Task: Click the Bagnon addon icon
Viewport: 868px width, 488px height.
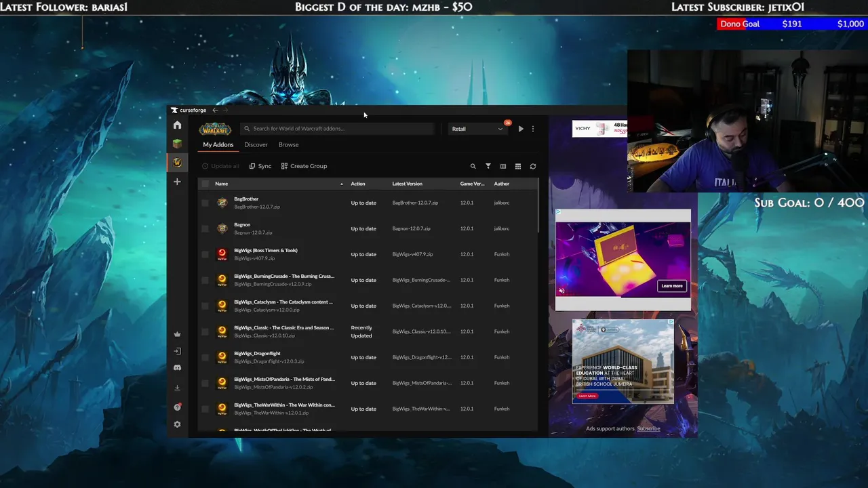Action: point(222,228)
